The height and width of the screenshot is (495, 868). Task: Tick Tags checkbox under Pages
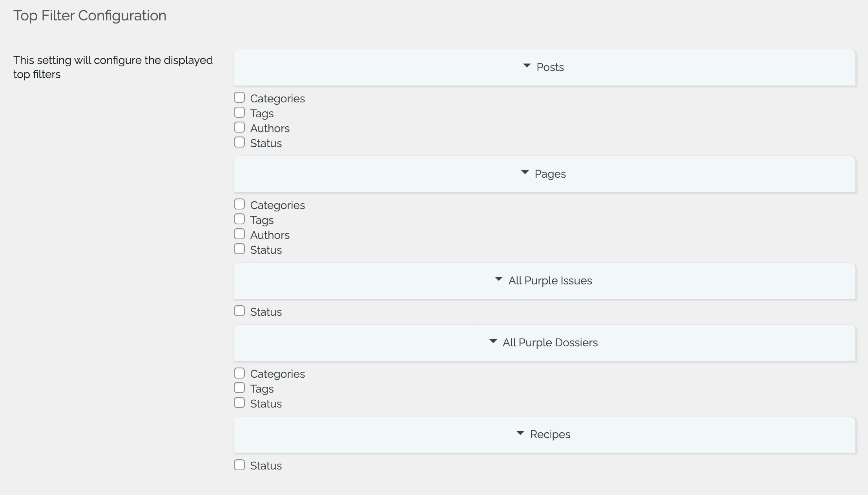[239, 219]
